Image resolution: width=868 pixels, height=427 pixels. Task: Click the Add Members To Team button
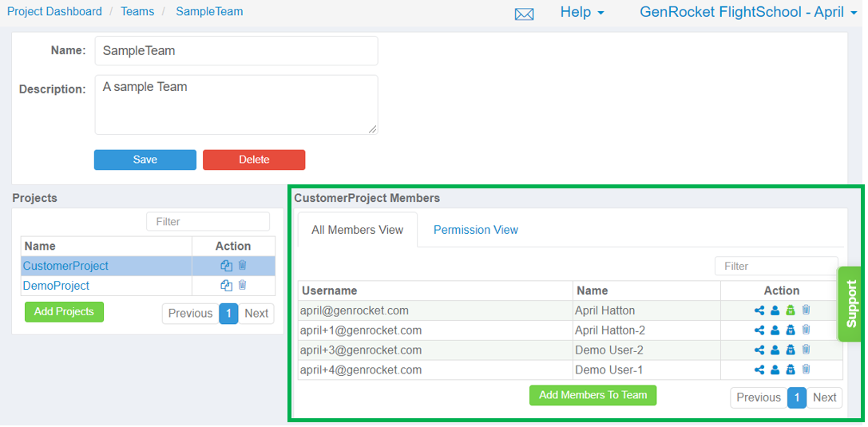593,395
